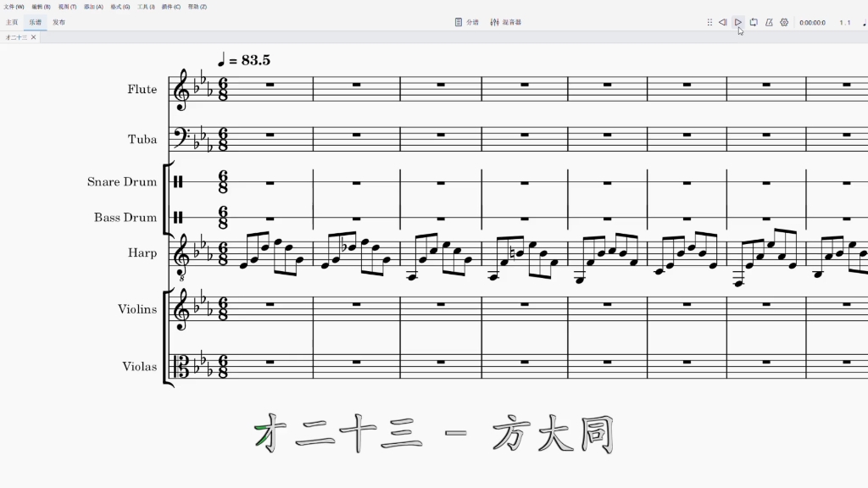Open the 编辑 (B) menu
This screenshot has width=868, height=488.
click(x=41, y=7)
